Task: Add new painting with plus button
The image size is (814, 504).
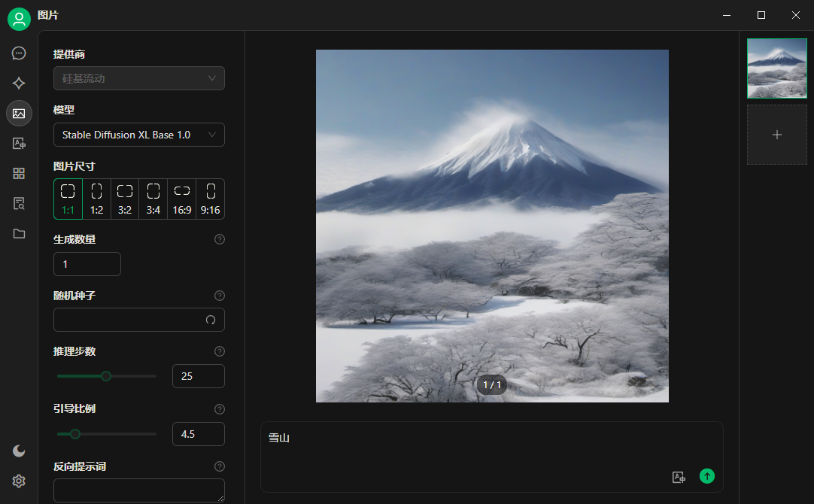Action: point(776,135)
